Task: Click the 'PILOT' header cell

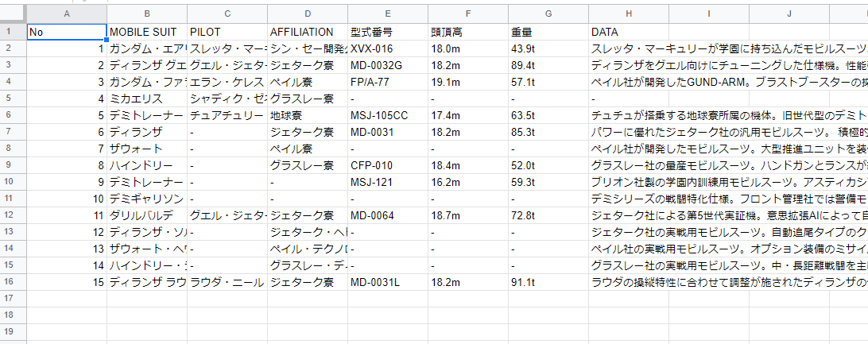Action: coord(227,32)
